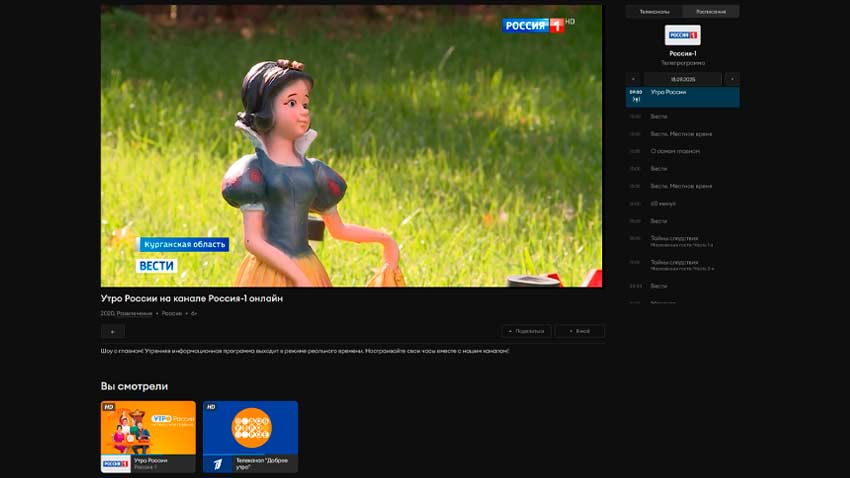Click the Поделиться share button
The width and height of the screenshot is (850, 478).
click(526, 331)
